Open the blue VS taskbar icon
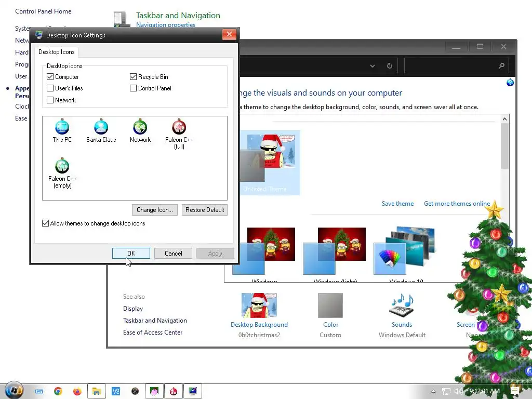Screen dimensions: 532x399 tap(116, 391)
